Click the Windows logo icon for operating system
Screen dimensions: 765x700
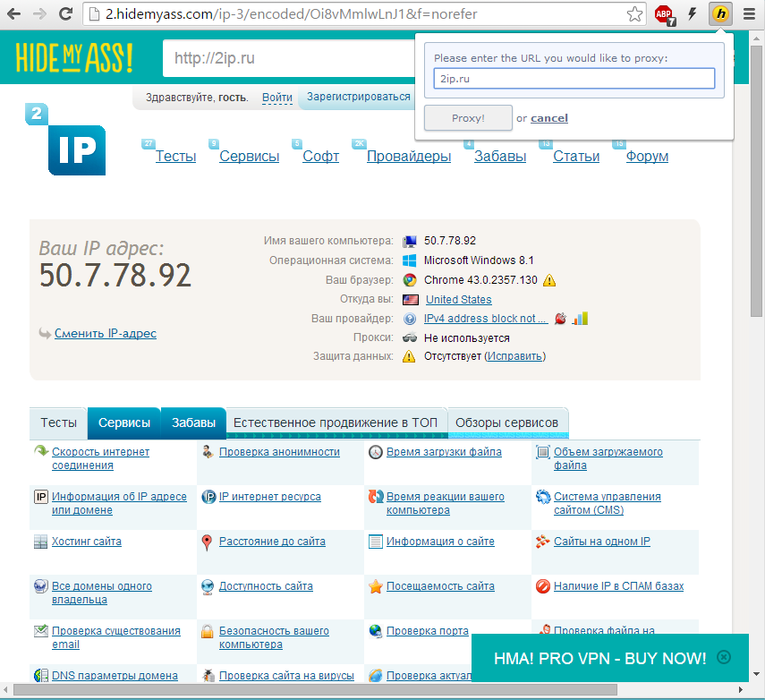(409, 260)
